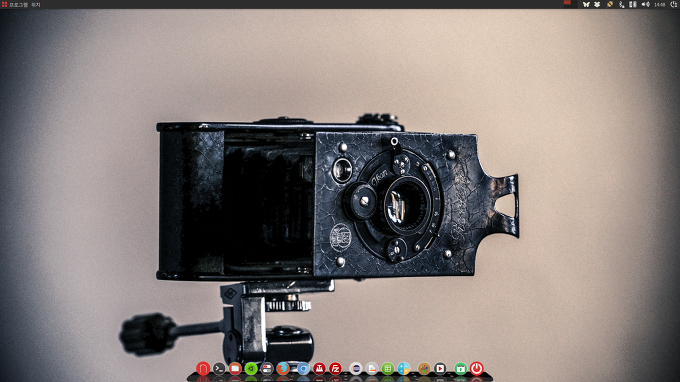Image resolution: width=680 pixels, height=382 pixels.
Task: Launch the terminal from the dock
Action: pyautogui.click(x=219, y=369)
